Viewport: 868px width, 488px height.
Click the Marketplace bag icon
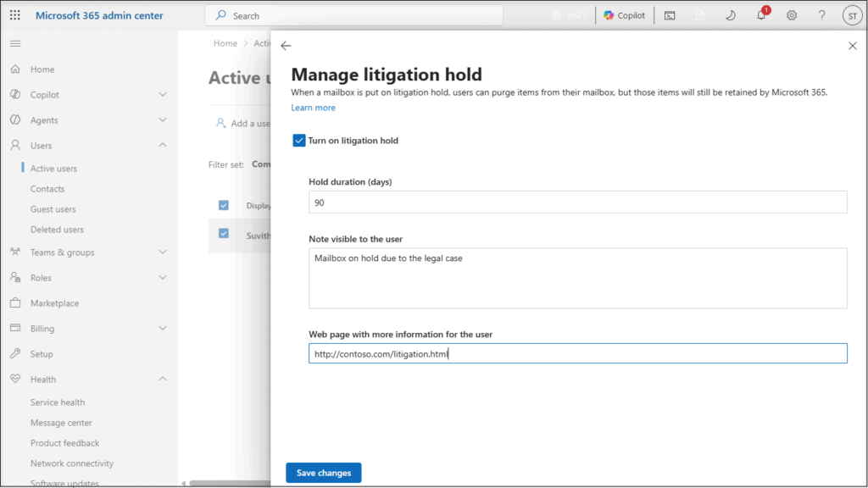click(x=15, y=303)
